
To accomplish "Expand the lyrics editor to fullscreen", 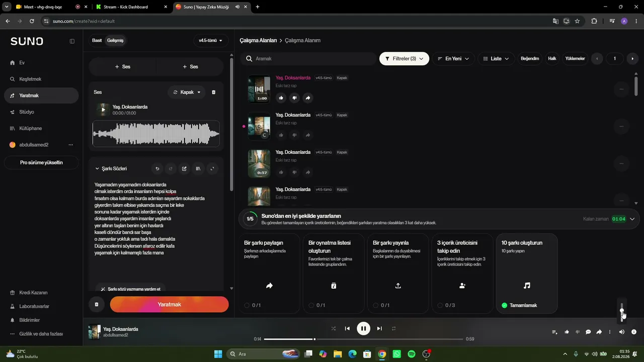I will [212, 169].
